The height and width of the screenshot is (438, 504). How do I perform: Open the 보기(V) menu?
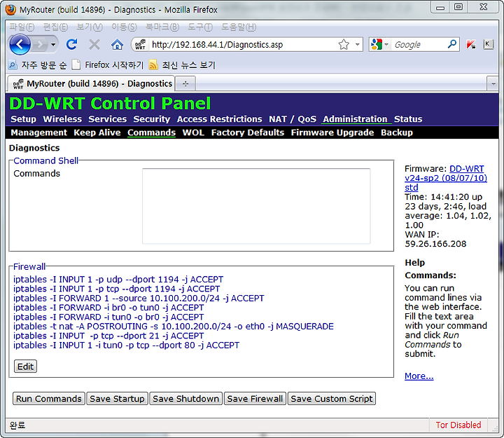[90, 27]
